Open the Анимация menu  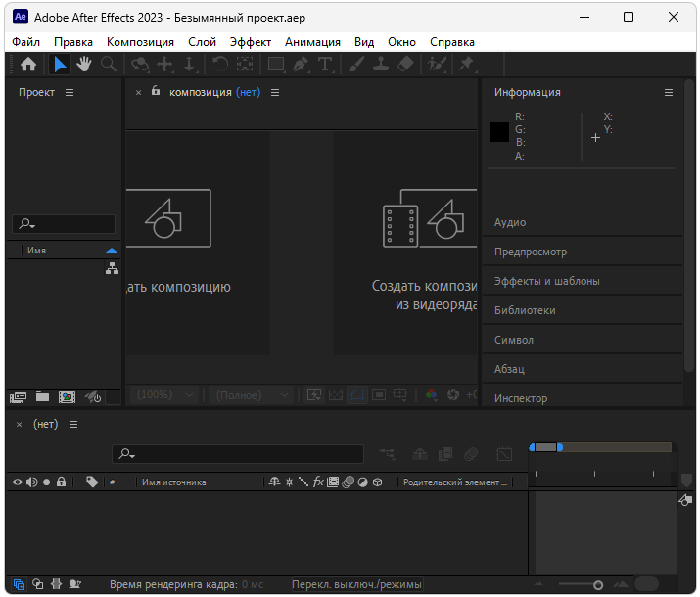(312, 42)
